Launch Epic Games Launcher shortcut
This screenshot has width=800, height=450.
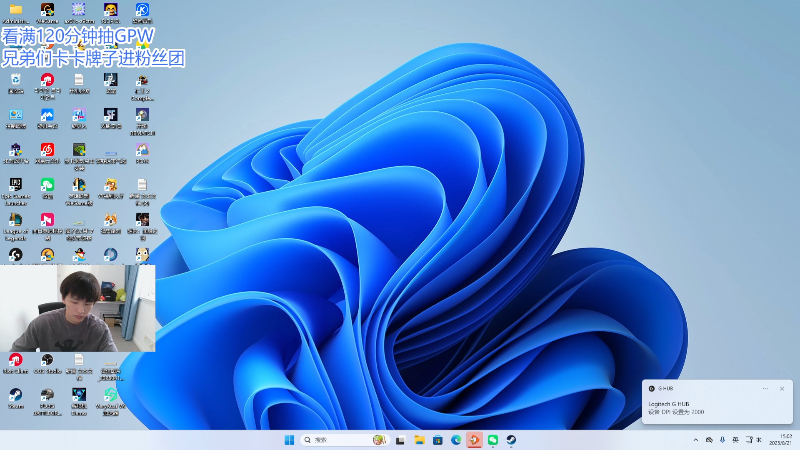click(x=16, y=191)
